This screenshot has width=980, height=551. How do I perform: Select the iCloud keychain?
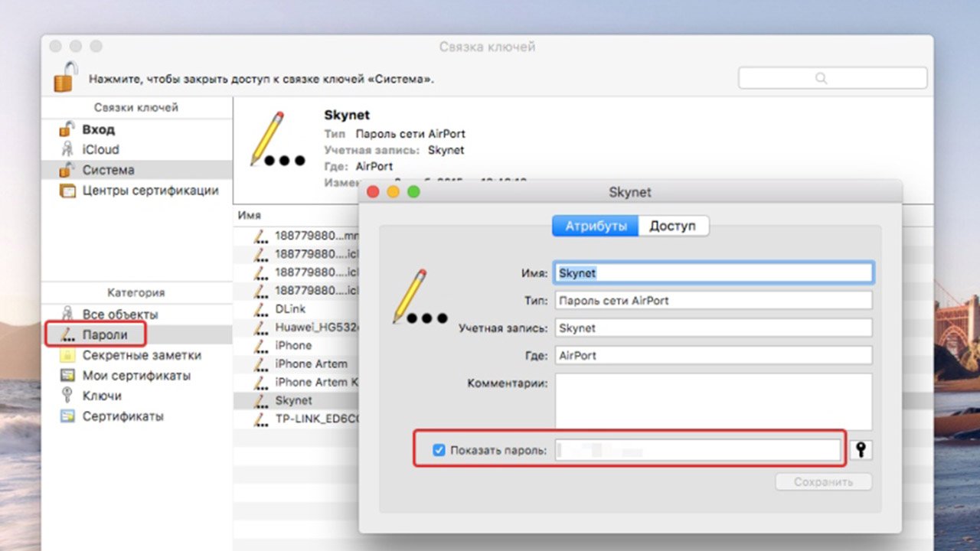pos(100,149)
